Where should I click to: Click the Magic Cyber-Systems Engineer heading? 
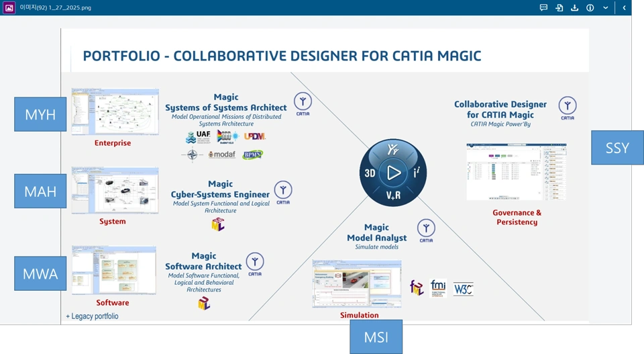click(220, 189)
